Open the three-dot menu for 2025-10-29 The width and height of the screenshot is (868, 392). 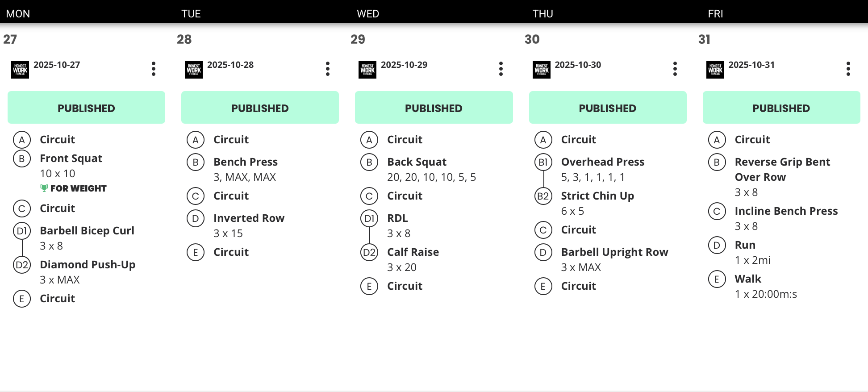[x=501, y=69]
